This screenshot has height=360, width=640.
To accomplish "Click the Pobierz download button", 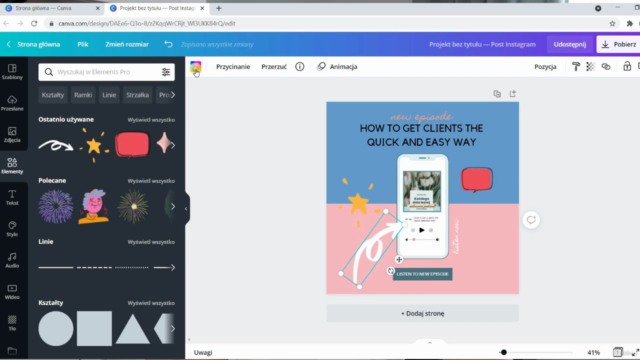I will point(620,44).
